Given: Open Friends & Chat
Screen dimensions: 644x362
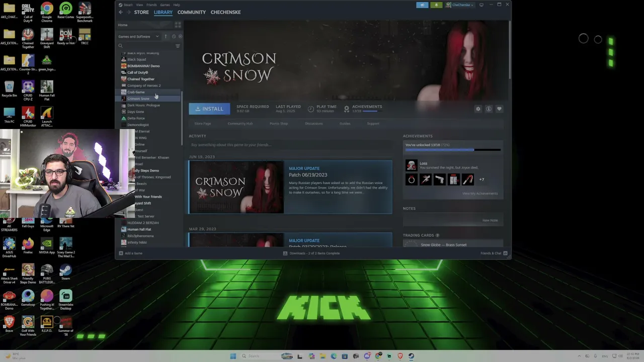Looking at the screenshot, I should [x=494, y=253].
